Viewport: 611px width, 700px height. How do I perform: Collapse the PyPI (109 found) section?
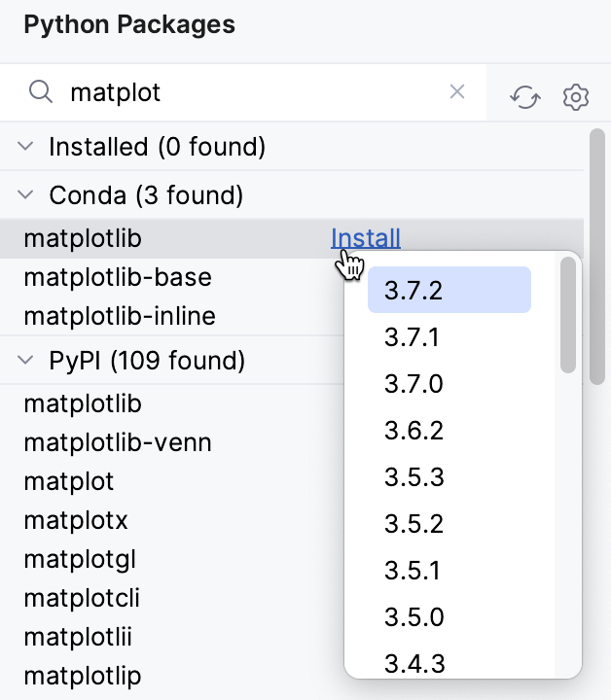tap(25, 361)
